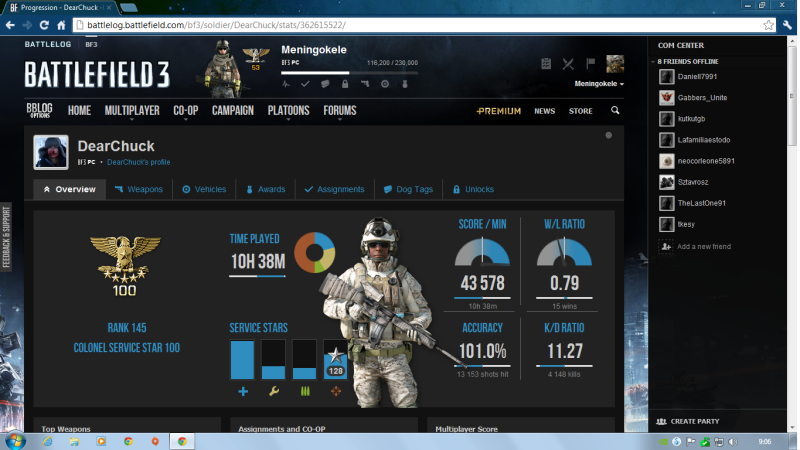Image resolution: width=800 pixels, height=450 pixels.
Task: Switch to the Vehicles tab
Action: click(x=204, y=189)
